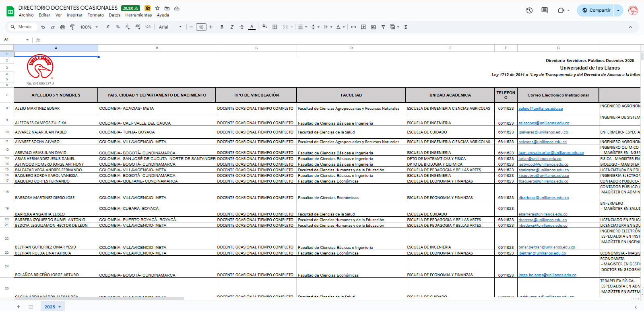Open the functions (sigma) tool
644x312 pixels.
[406, 27]
